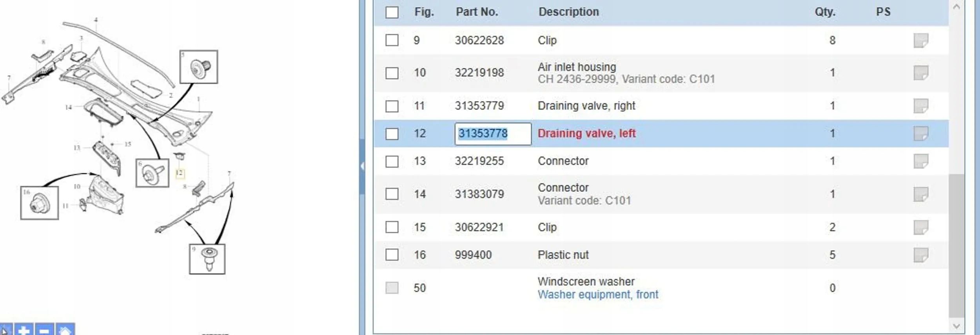Open the Washer equipment, front link
The image size is (980, 335).
(x=598, y=295)
